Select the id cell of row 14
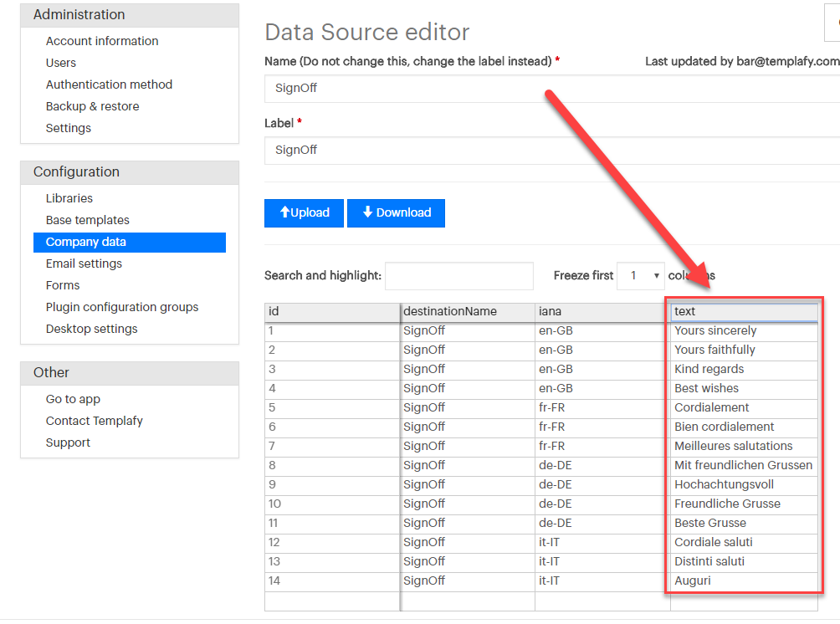 click(x=332, y=581)
